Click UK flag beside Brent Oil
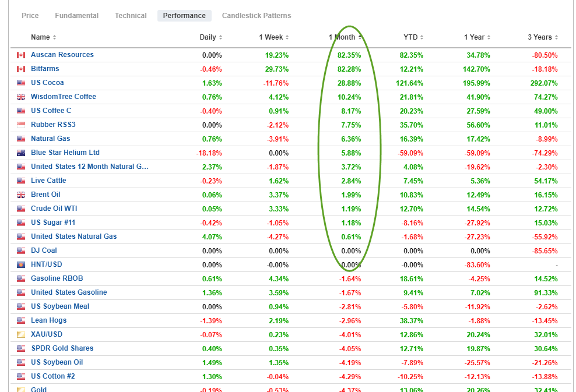The image size is (576, 392). (x=21, y=195)
